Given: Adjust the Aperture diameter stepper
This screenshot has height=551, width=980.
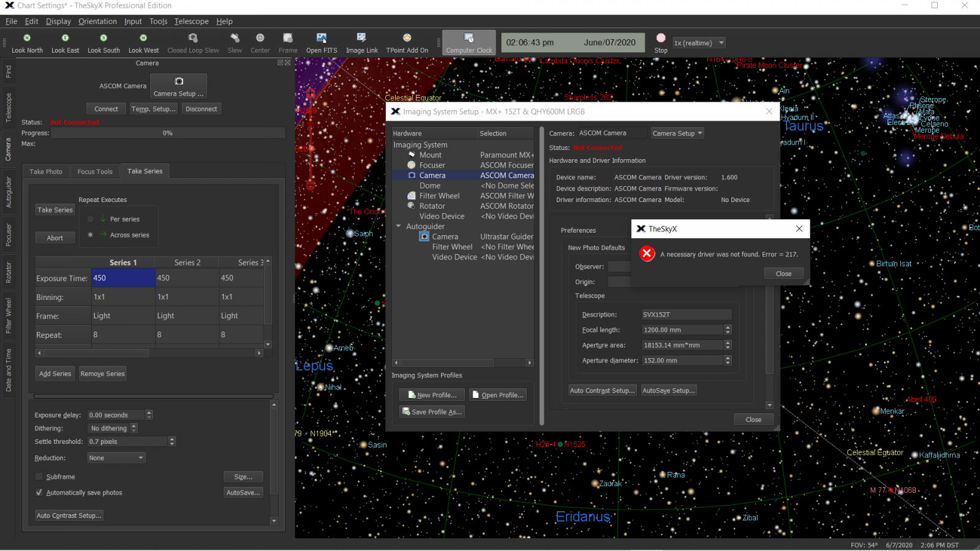Looking at the screenshot, I should point(728,361).
